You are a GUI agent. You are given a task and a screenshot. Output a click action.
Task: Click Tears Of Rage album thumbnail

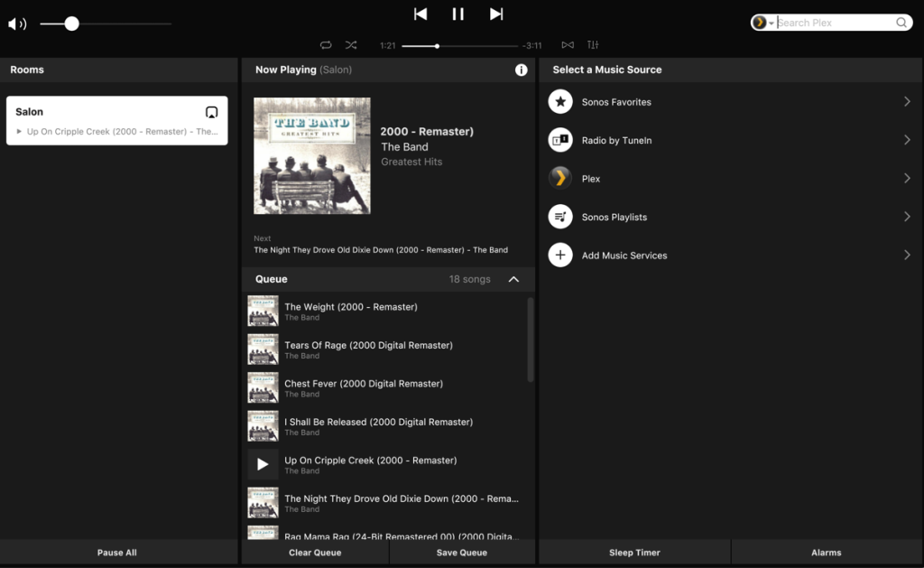click(263, 349)
